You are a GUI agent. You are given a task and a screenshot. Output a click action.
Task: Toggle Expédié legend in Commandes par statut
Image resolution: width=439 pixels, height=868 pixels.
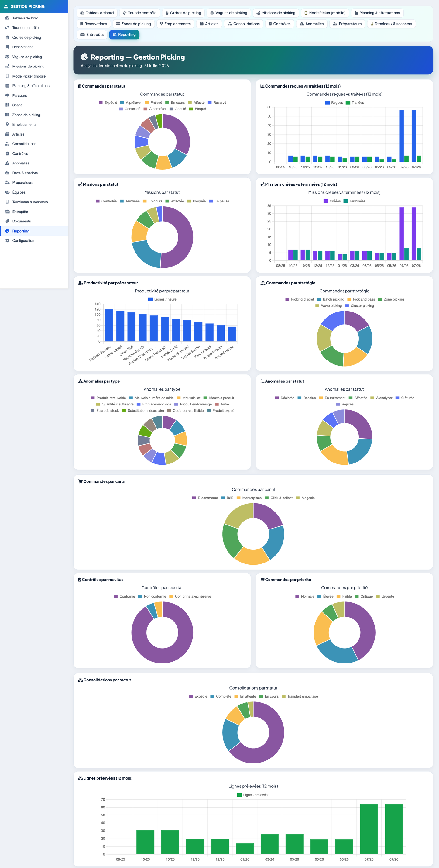108,102
